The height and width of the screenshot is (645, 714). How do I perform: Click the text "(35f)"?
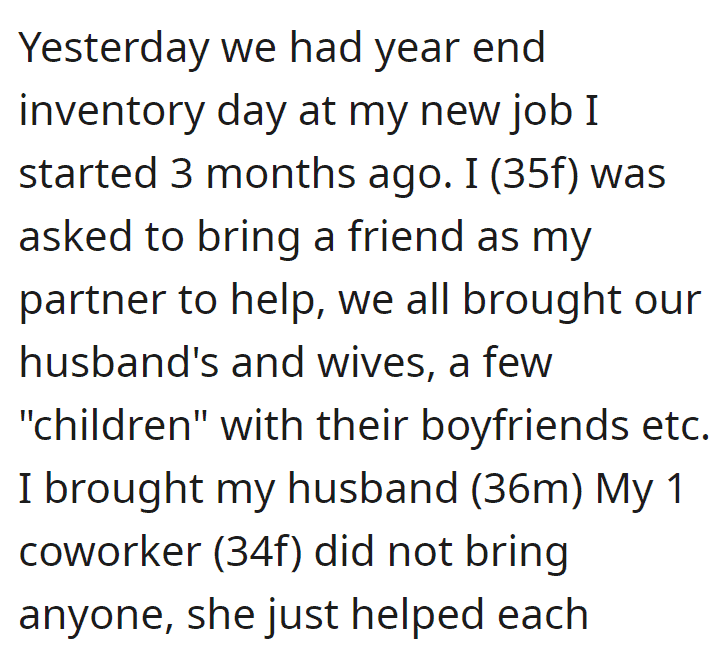pos(534,174)
